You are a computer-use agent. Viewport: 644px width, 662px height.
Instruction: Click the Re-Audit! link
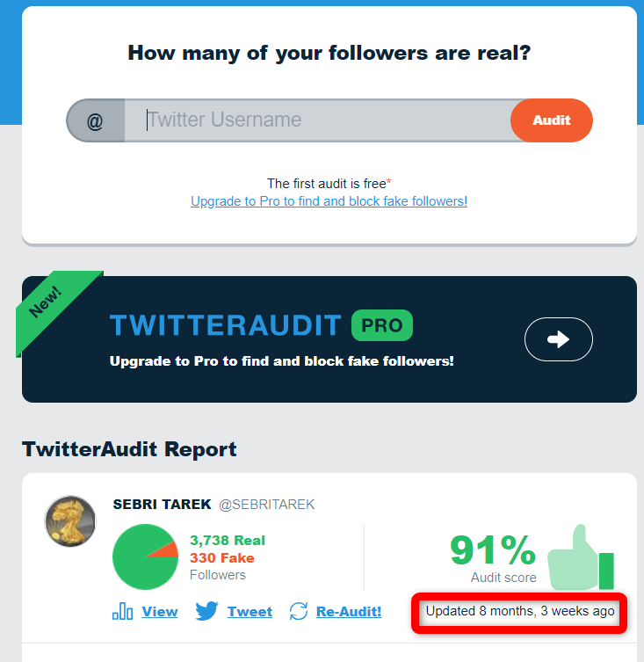(x=349, y=612)
